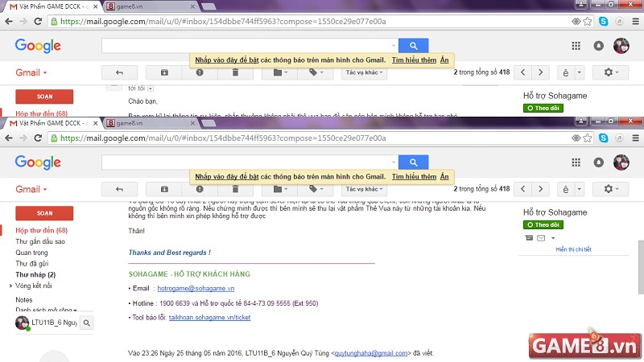
Task: Go to the newer email in the lower window
Action: coord(522,189)
